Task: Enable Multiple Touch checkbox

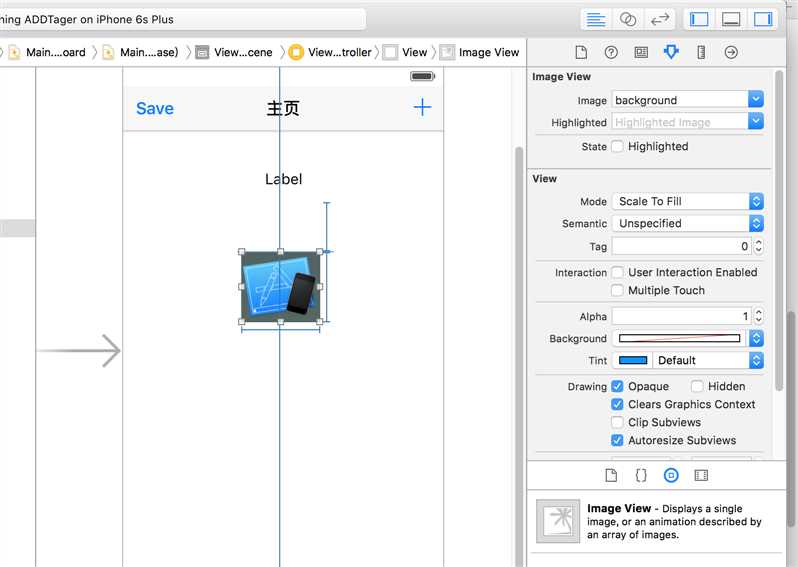Action: click(x=617, y=290)
